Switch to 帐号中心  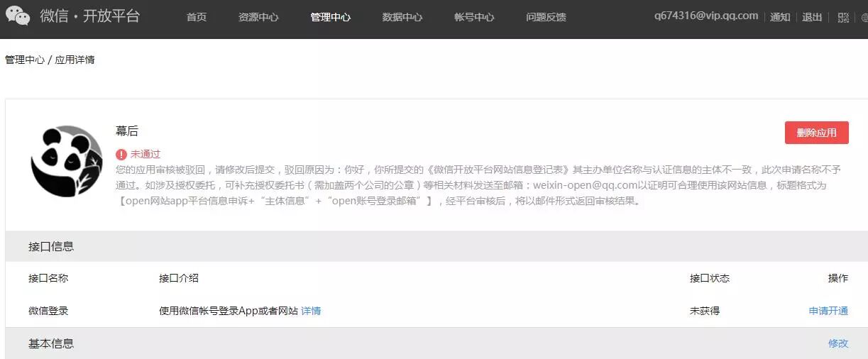point(474,17)
